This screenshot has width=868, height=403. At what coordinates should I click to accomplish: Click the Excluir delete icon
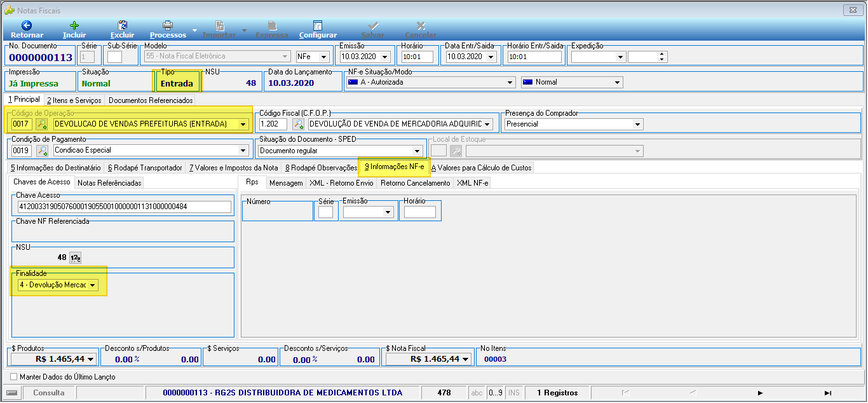click(123, 25)
